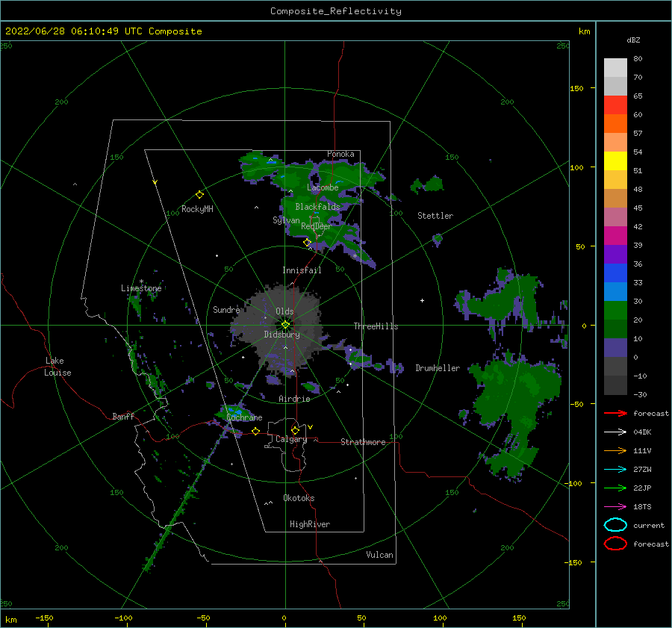672x628 pixels.
Task: Click the Didsbury label
Action: click(x=281, y=335)
